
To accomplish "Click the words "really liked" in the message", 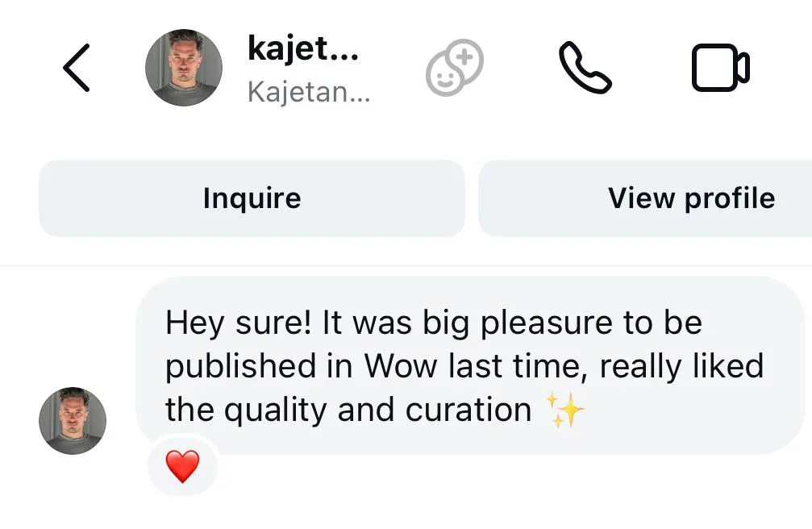I will 681,367.
